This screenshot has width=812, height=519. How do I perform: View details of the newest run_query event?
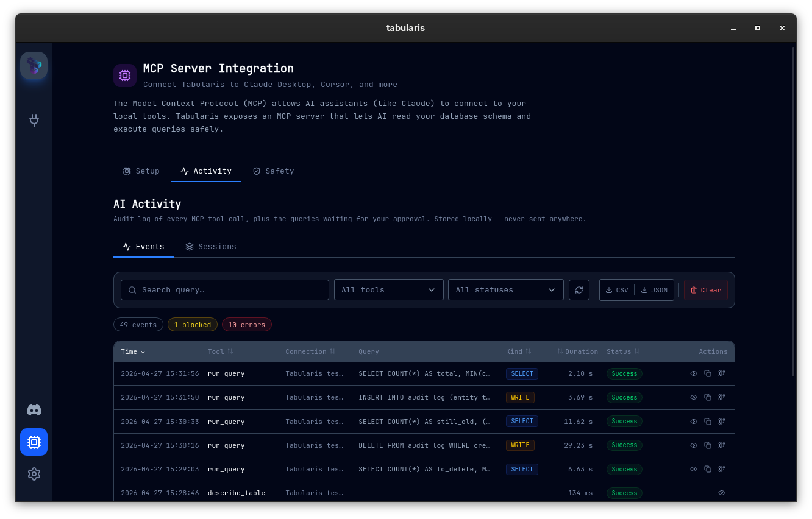[x=693, y=373]
